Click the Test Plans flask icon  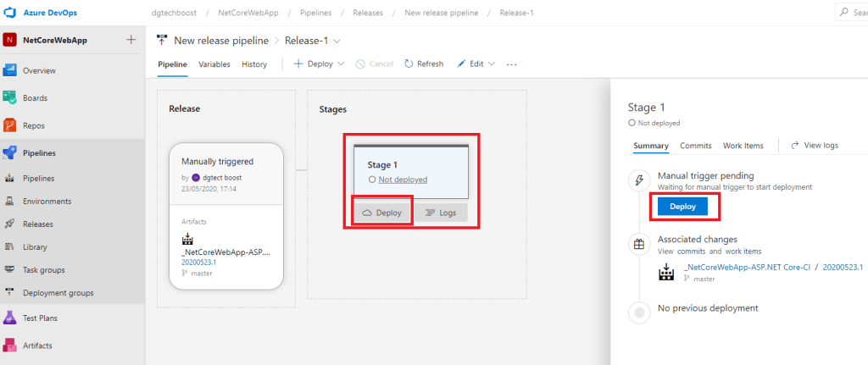point(11,318)
